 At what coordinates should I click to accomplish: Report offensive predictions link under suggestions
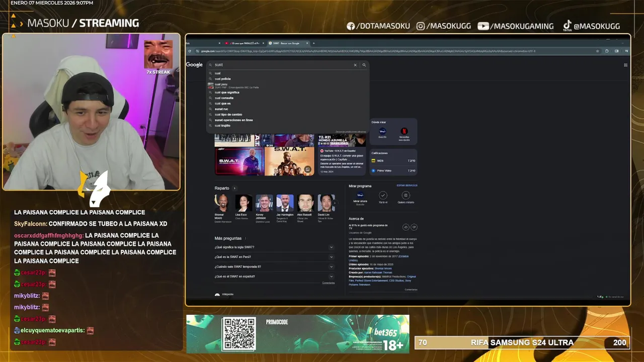[x=351, y=132]
